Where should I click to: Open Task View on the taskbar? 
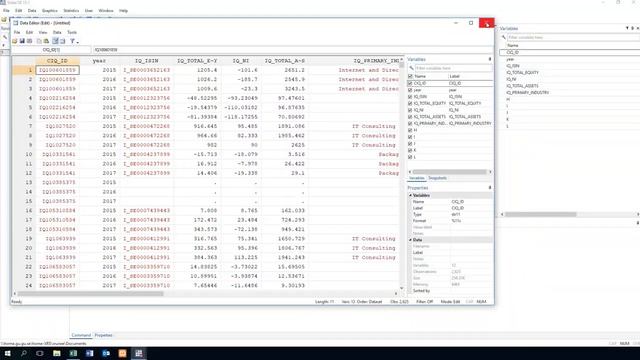pyautogui.click(x=40, y=353)
